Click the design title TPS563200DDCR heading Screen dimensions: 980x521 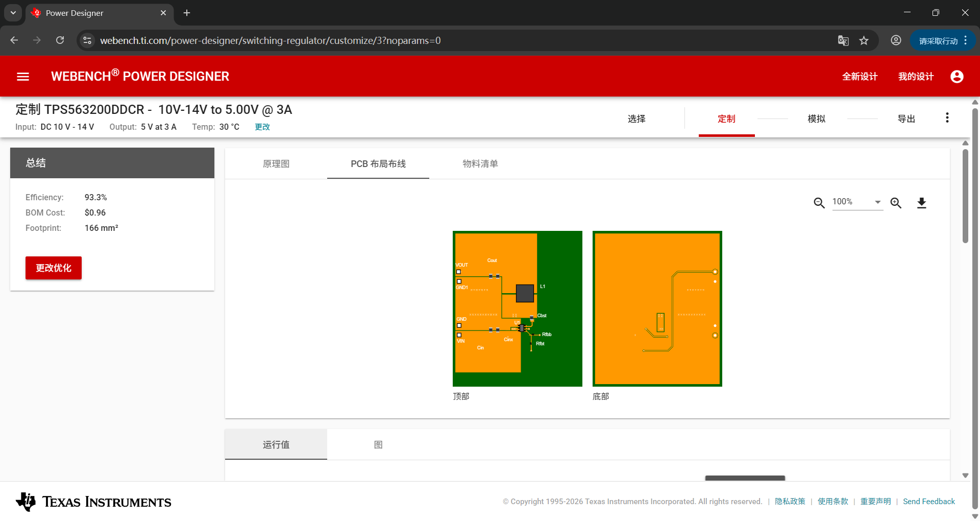(154, 109)
